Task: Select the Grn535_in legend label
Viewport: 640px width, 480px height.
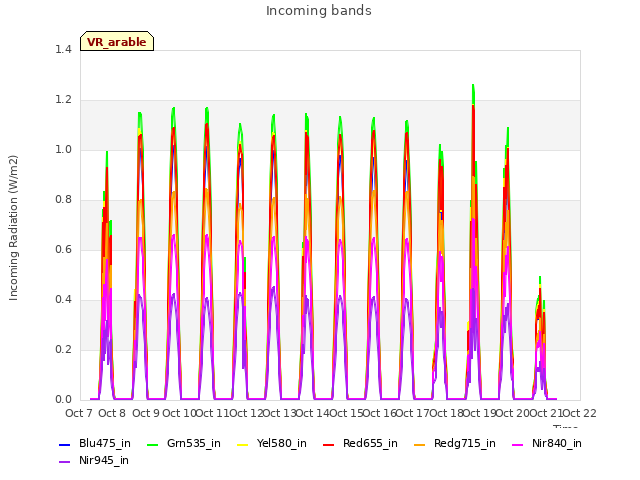Action: (x=194, y=444)
